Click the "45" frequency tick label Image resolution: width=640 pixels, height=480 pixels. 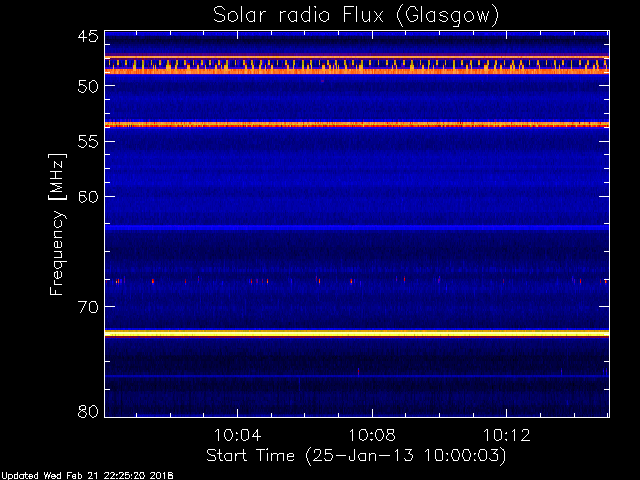coord(88,36)
